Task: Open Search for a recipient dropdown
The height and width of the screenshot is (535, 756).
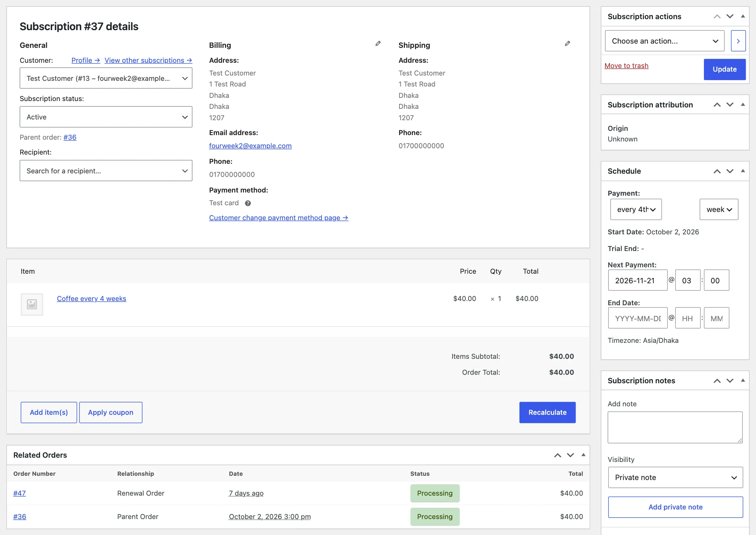Action: coord(106,171)
